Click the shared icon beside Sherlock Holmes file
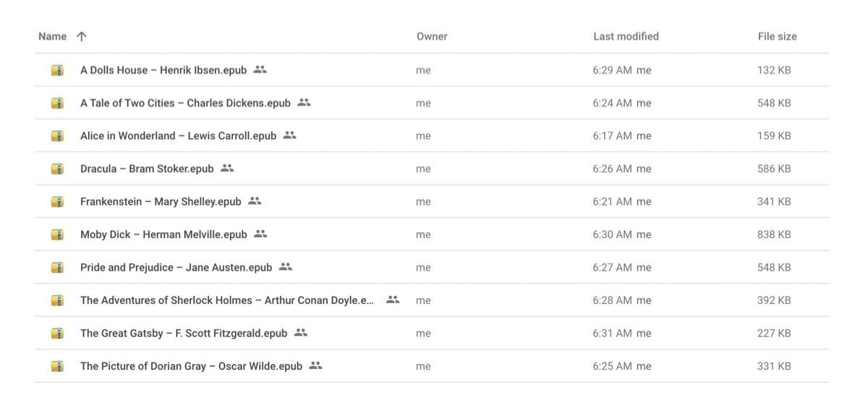The width and height of the screenshot is (868, 416). (x=393, y=300)
